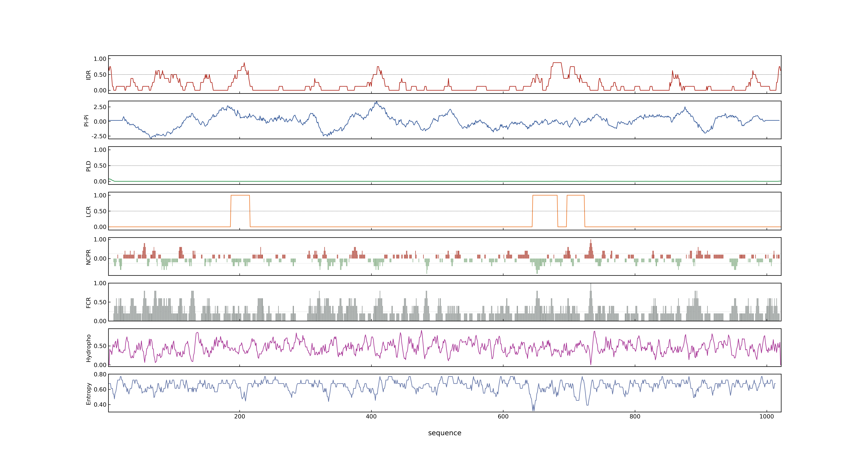Click the FCR y-axis label

[88, 302]
